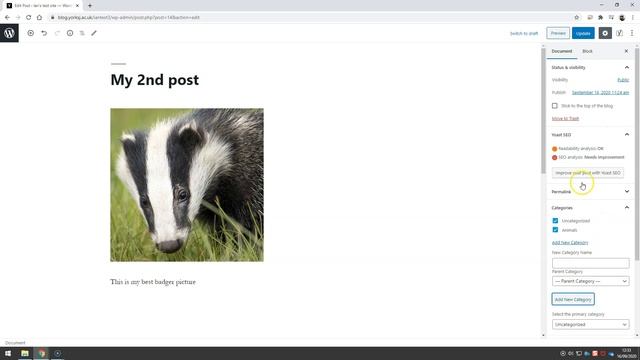
Task: Click the Add New Category button
Action: click(x=573, y=299)
